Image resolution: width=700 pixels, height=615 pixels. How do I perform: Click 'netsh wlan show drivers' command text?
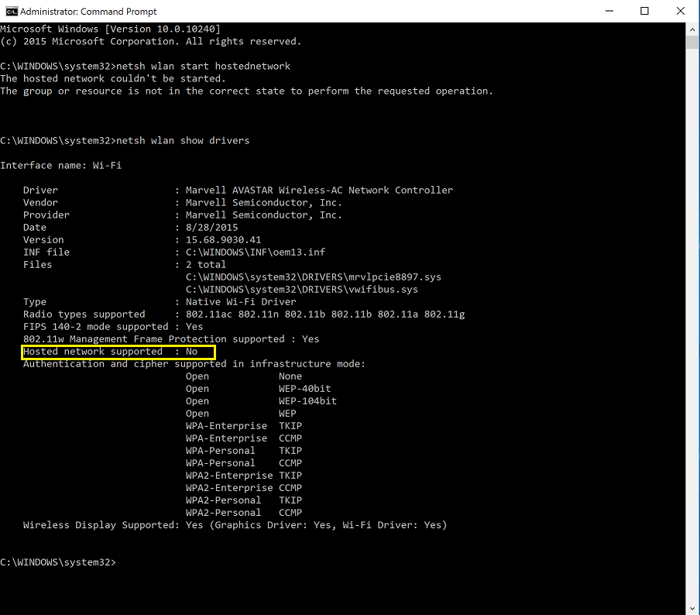[x=183, y=141]
